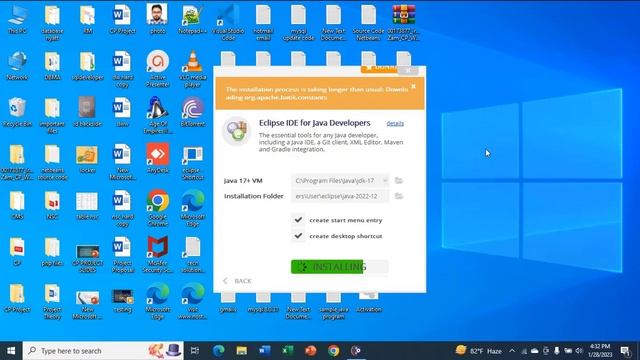
Task: Select the table nsc file icon
Action: pyautogui.click(x=87, y=205)
